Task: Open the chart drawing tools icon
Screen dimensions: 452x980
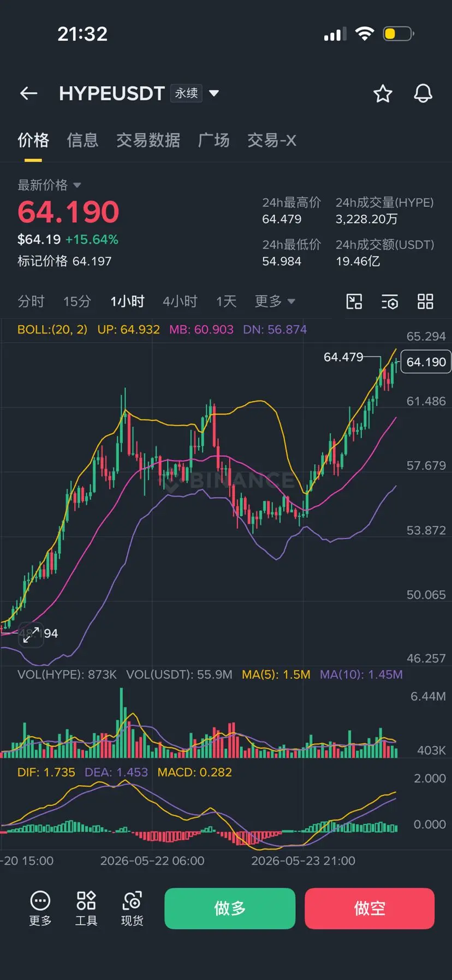Action: (354, 301)
